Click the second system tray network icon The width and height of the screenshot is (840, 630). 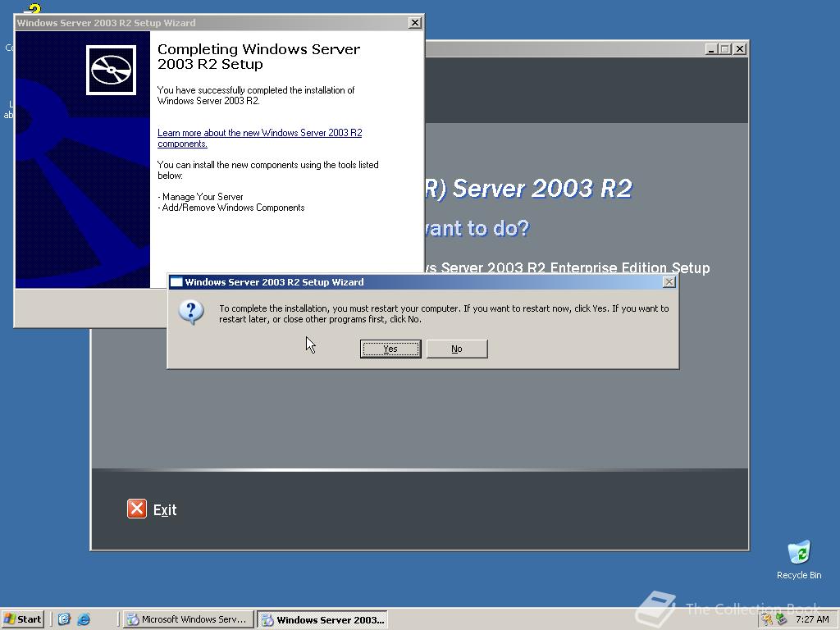(x=781, y=619)
